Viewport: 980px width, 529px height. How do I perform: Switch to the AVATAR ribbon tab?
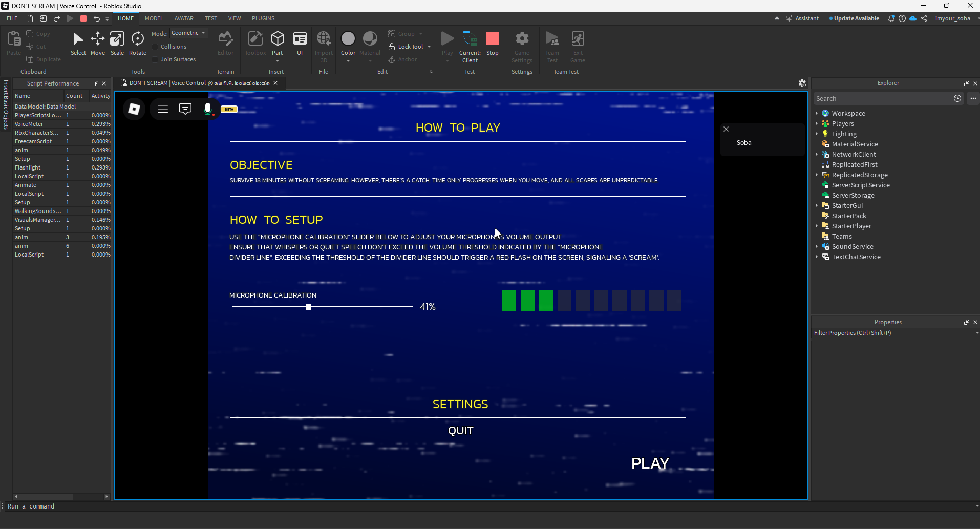coord(184,18)
